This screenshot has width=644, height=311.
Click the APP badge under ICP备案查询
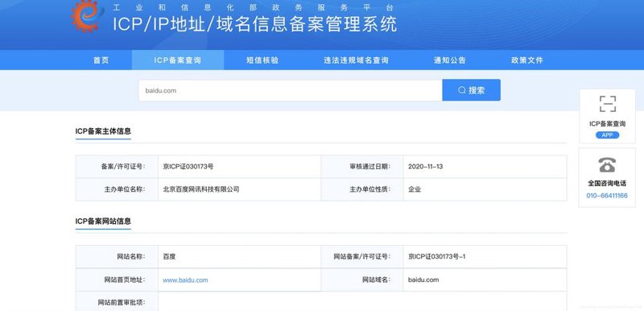point(607,135)
